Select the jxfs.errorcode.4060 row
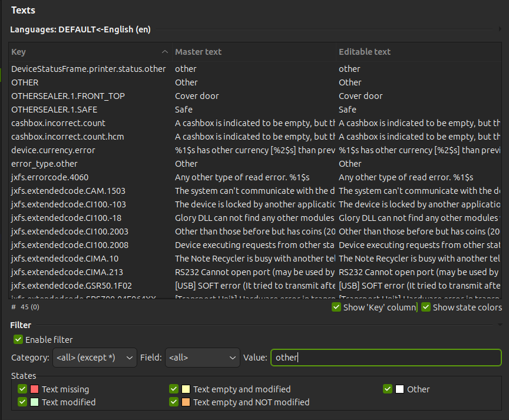 click(88, 177)
